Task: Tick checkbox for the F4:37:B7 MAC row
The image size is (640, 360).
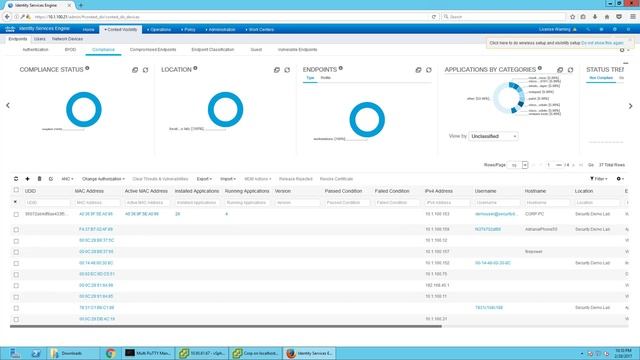Action: click(x=16, y=230)
